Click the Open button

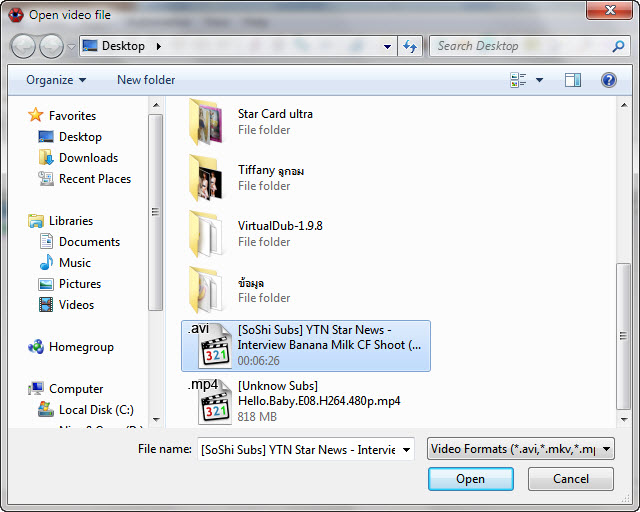pyautogui.click(x=471, y=479)
